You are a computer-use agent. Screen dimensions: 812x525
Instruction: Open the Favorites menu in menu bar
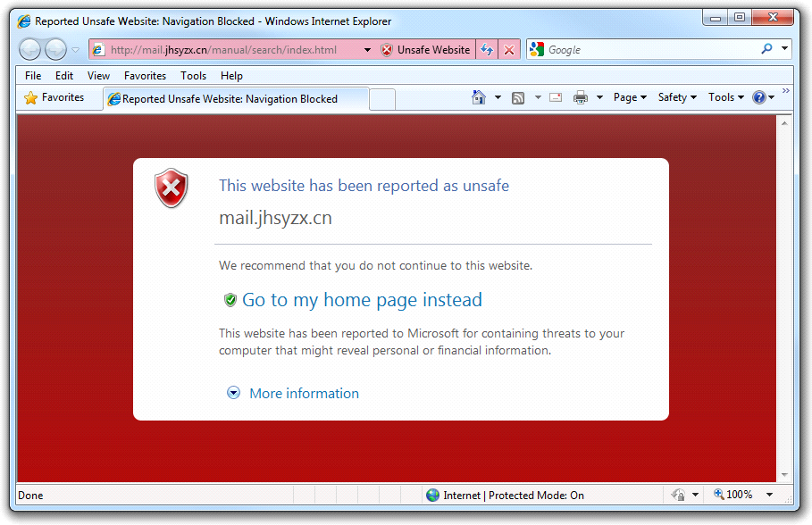tap(145, 76)
